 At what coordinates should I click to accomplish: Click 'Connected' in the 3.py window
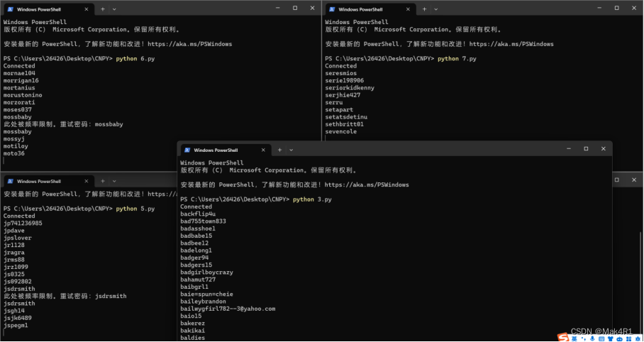(x=196, y=206)
